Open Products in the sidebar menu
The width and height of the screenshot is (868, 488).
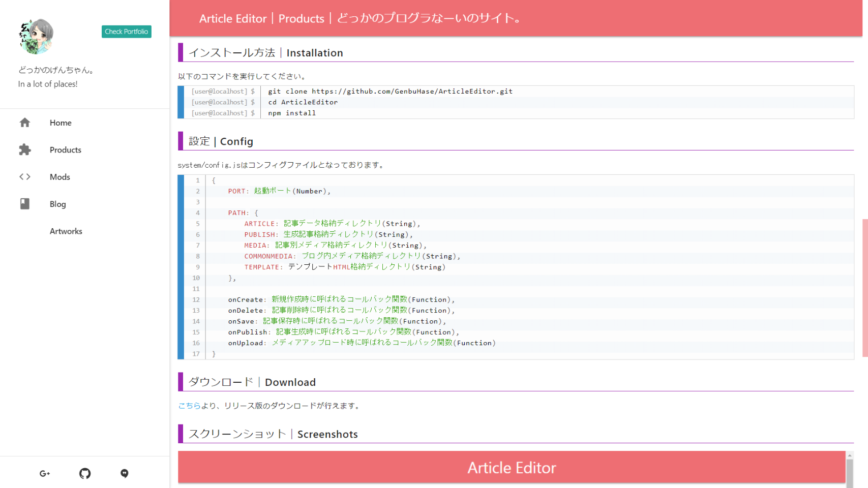coord(66,150)
